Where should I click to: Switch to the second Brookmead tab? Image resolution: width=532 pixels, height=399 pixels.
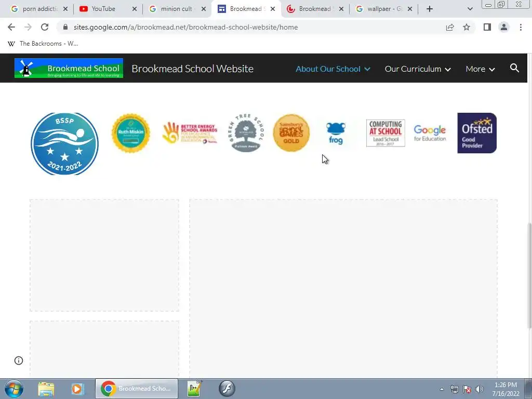click(314, 9)
